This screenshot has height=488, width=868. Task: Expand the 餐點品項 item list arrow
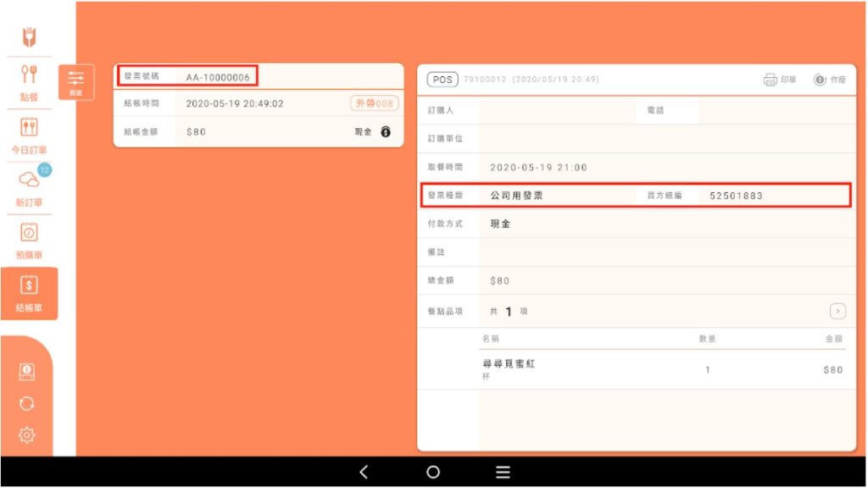837,311
